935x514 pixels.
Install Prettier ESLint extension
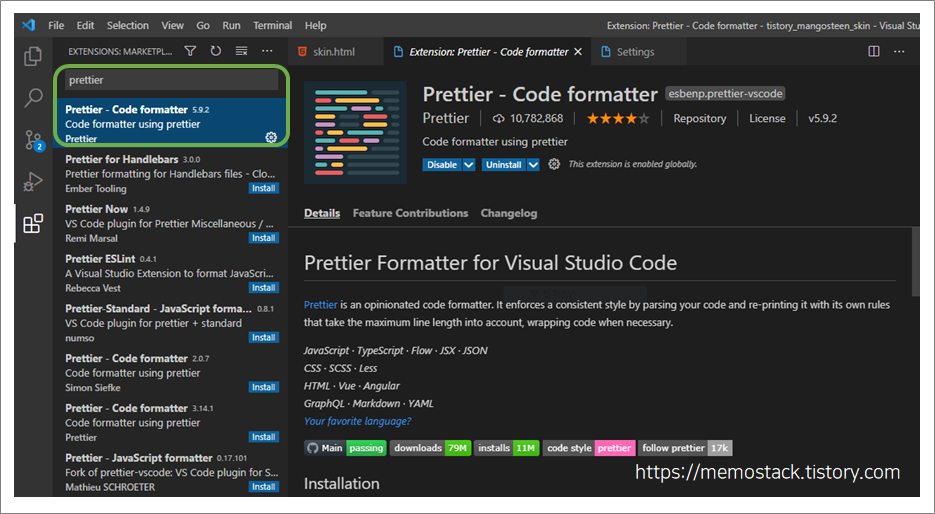point(264,287)
